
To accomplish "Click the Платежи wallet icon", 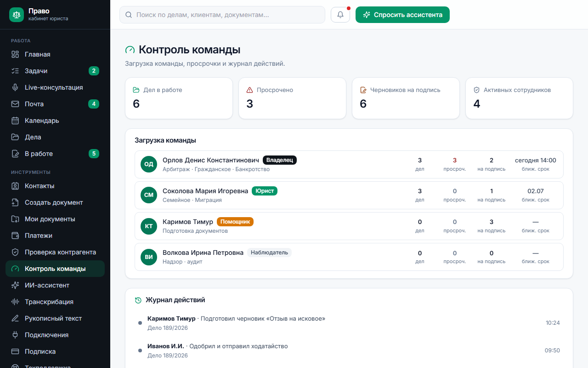I will (x=15, y=236).
